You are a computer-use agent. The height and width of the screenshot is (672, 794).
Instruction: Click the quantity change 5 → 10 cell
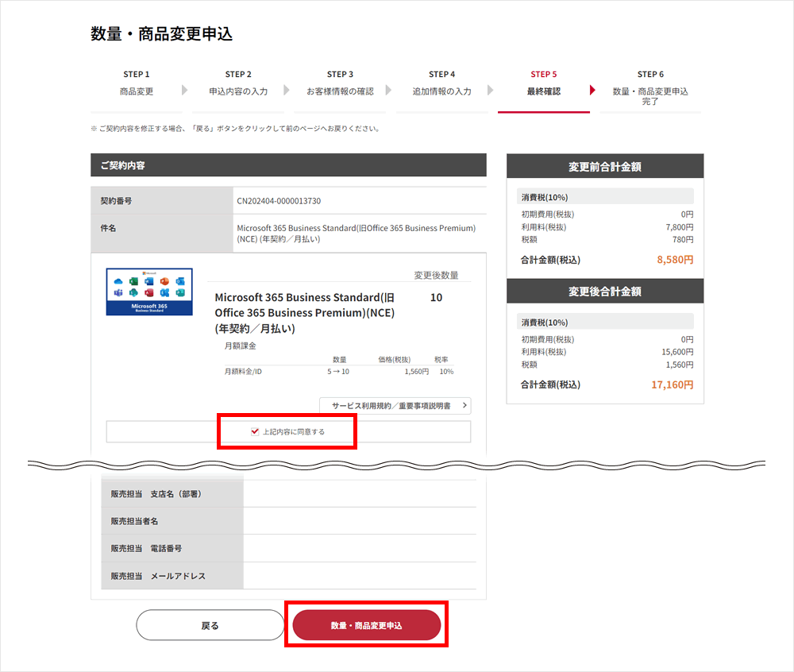338,372
